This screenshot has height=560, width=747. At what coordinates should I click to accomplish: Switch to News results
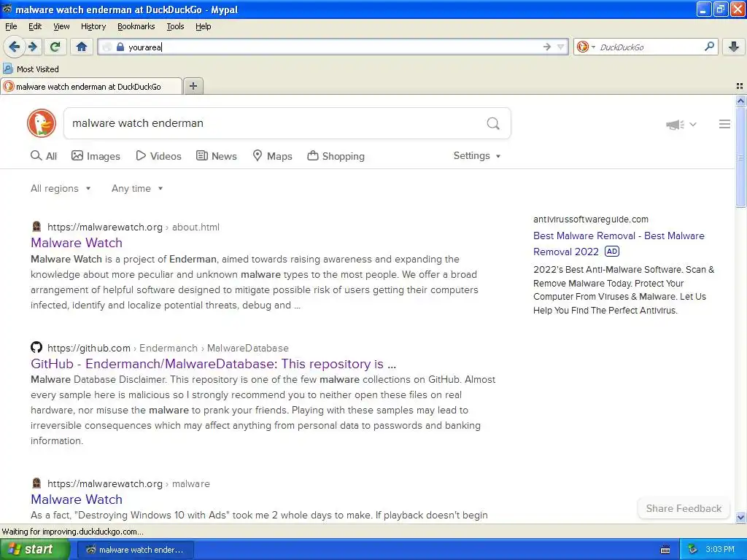216,156
